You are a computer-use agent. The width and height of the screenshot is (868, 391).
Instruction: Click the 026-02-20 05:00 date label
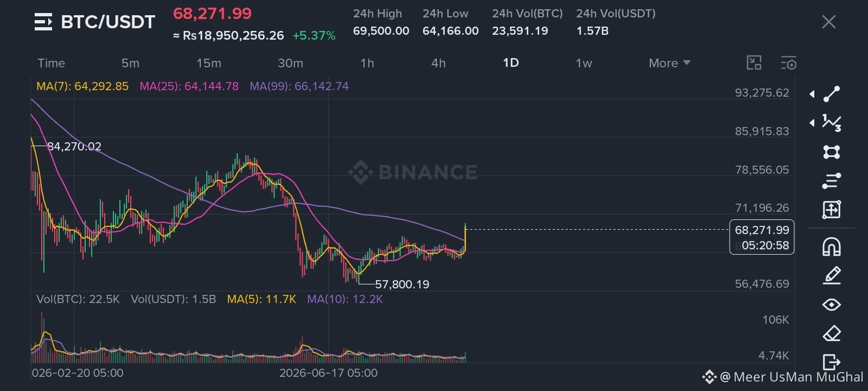[x=78, y=373]
